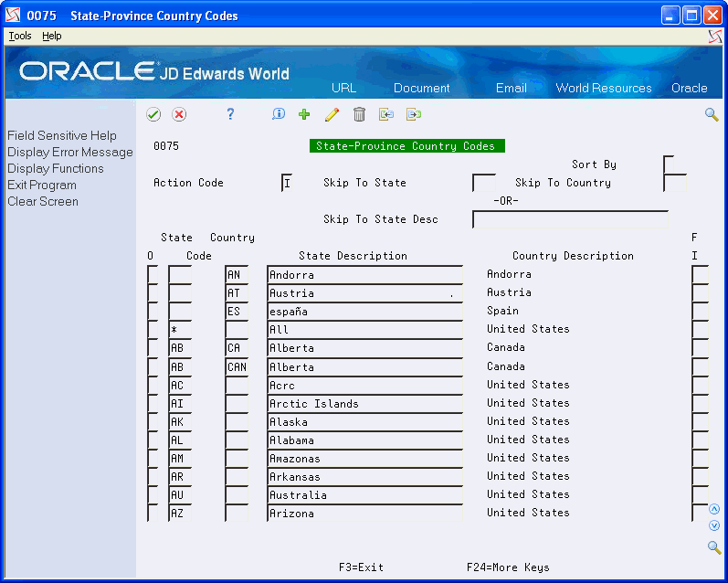Click the Australia description field
Viewport: 728px width, 583px height.
pos(365,494)
